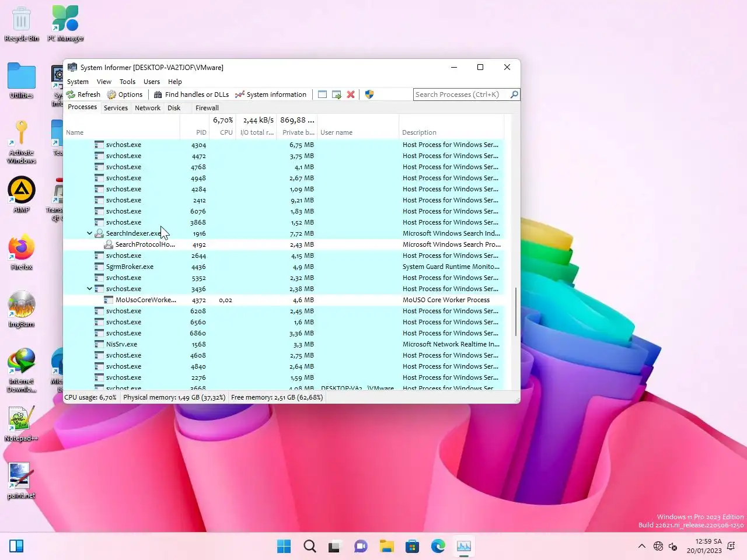Click the shield icon in the toolbar
The height and width of the screenshot is (560, 747).
[x=369, y=94]
